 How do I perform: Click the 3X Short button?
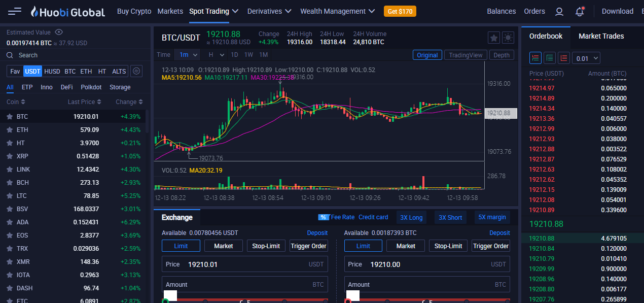click(450, 218)
